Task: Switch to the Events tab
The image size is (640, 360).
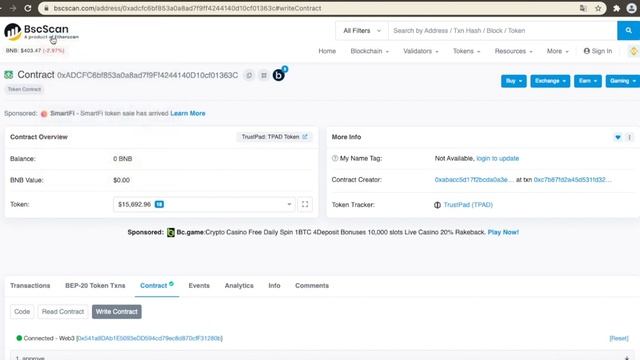Action: (x=199, y=286)
